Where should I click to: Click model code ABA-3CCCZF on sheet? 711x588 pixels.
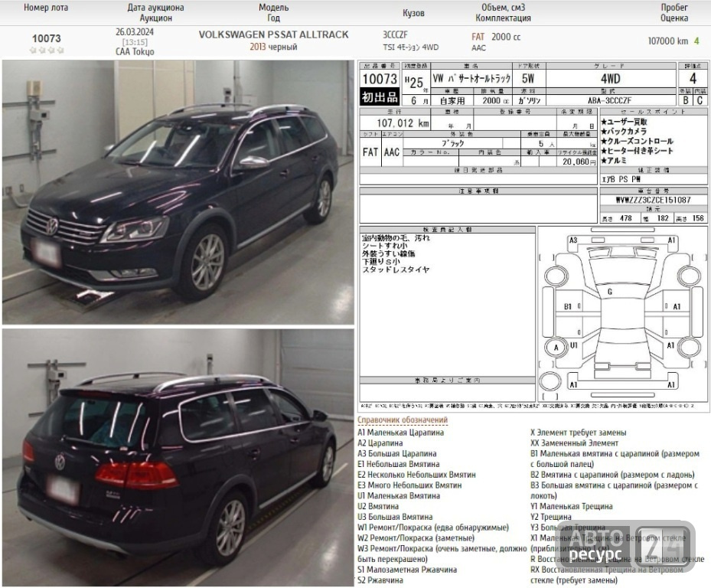610,101
